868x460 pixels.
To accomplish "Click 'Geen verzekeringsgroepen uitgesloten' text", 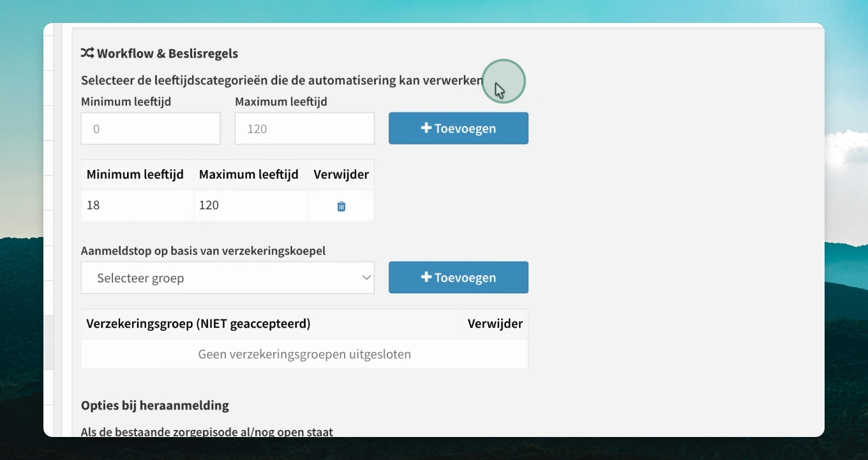I will coord(304,354).
